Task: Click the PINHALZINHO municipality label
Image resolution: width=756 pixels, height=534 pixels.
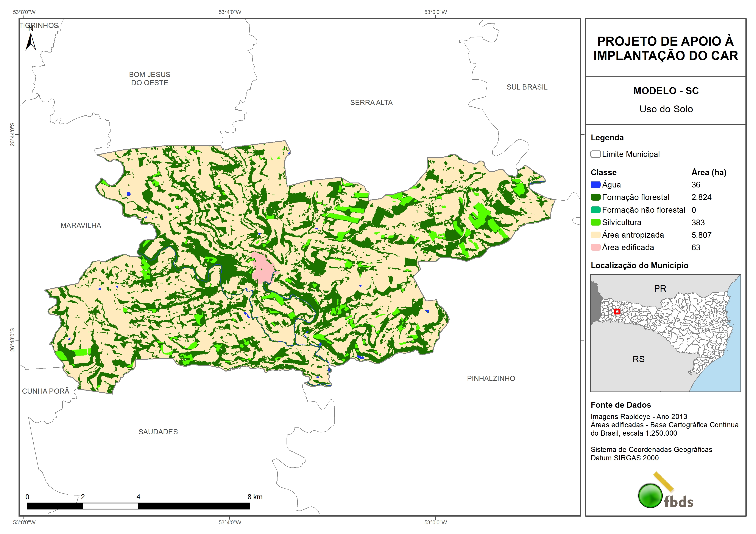Action: (491, 379)
